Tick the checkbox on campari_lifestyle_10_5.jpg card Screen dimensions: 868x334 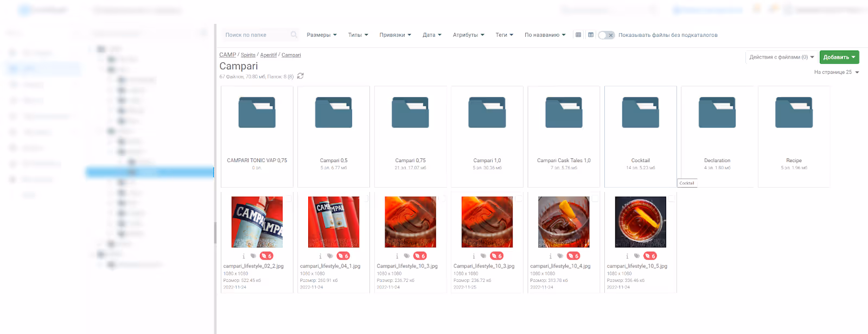[672, 199]
